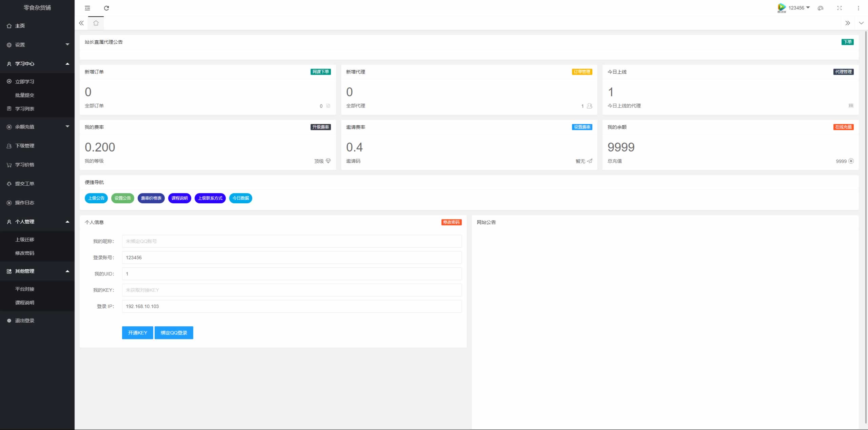This screenshot has height=430, width=868.
Task: Open the vertical three-dots more menu
Action: (x=859, y=8)
